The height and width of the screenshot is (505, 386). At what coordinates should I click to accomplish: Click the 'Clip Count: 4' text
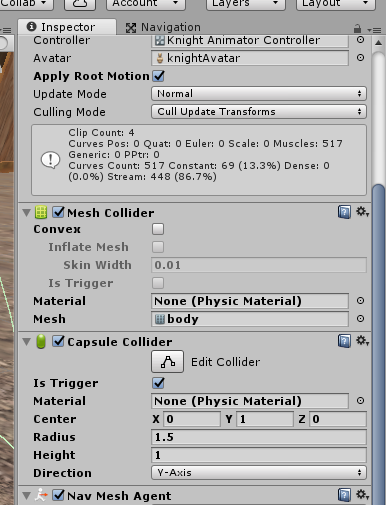[x=101, y=133]
